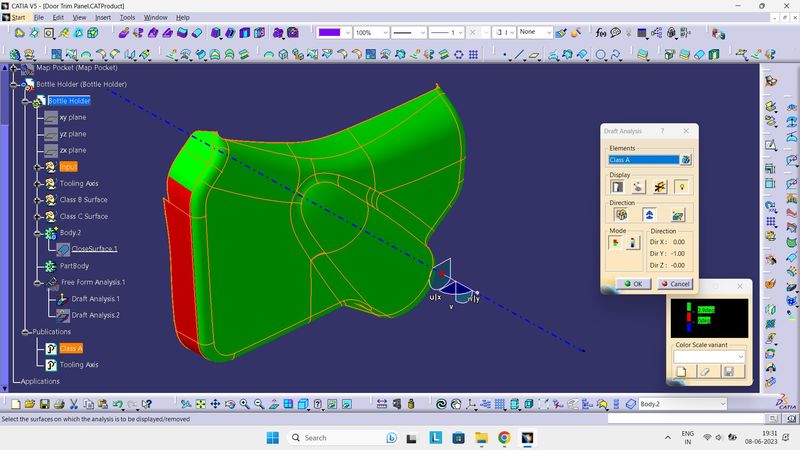Image resolution: width=800 pixels, height=450 pixels.
Task: Open the Insert menu
Action: [x=103, y=17]
